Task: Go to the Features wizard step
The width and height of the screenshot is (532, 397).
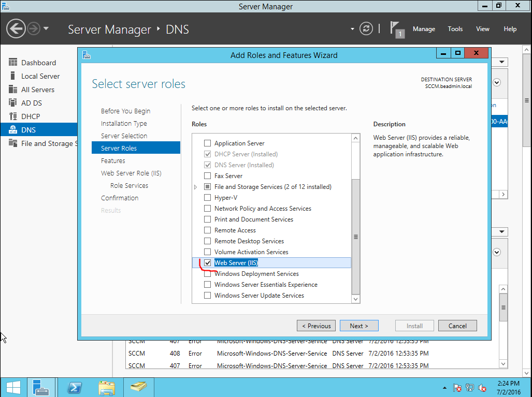Action: click(x=113, y=160)
